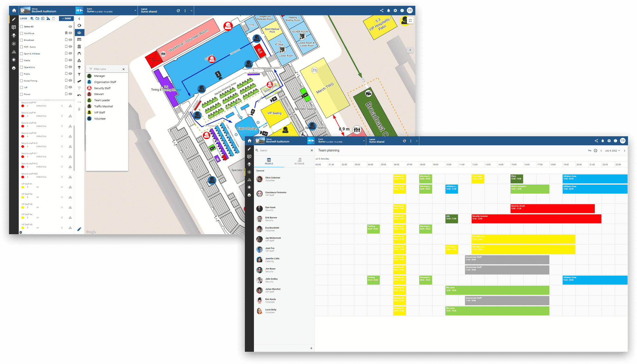Click the Filter icons close button

(x=123, y=69)
